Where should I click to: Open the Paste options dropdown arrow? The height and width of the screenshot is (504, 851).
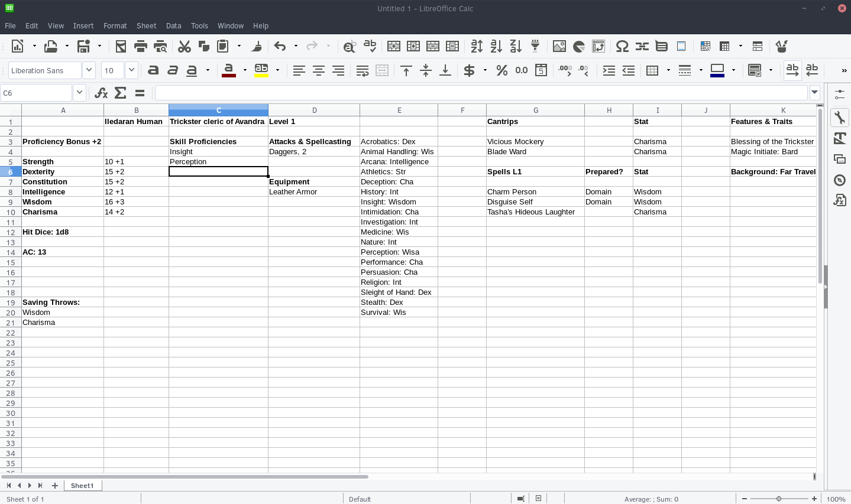point(239,46)
